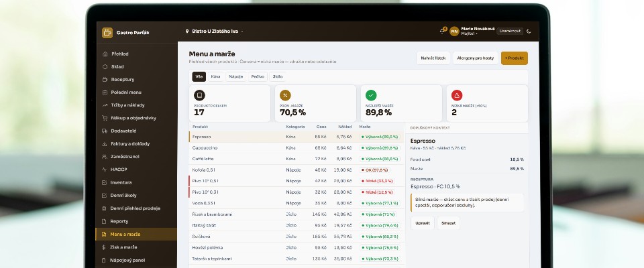Click the Denní přehled prodeje document icon
Viewport: 644px width, 268px height.
coord(105,208)
